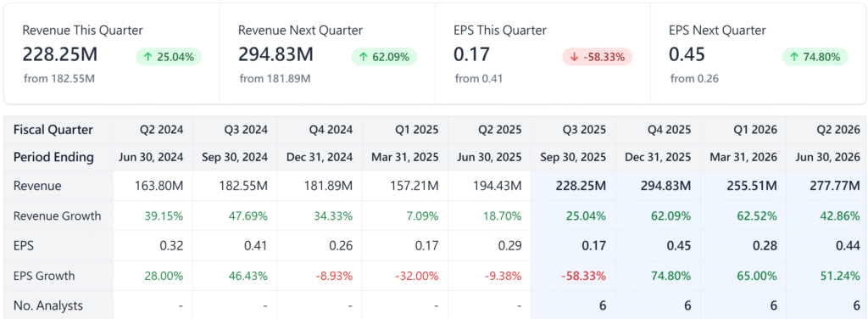Image resolution: width=868 pixels, height=319 pixels.
Task: Open the EPS Next Quarter card
Action: click(758, 53)
